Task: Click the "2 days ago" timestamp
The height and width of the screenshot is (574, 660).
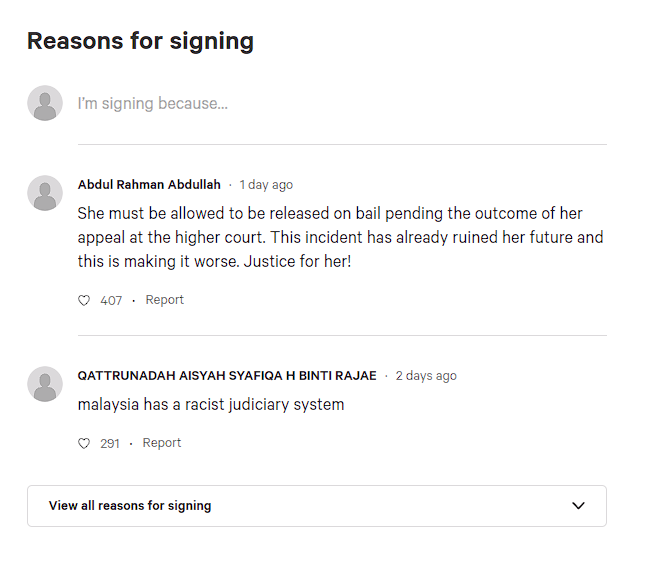Action: coord(426,376)
